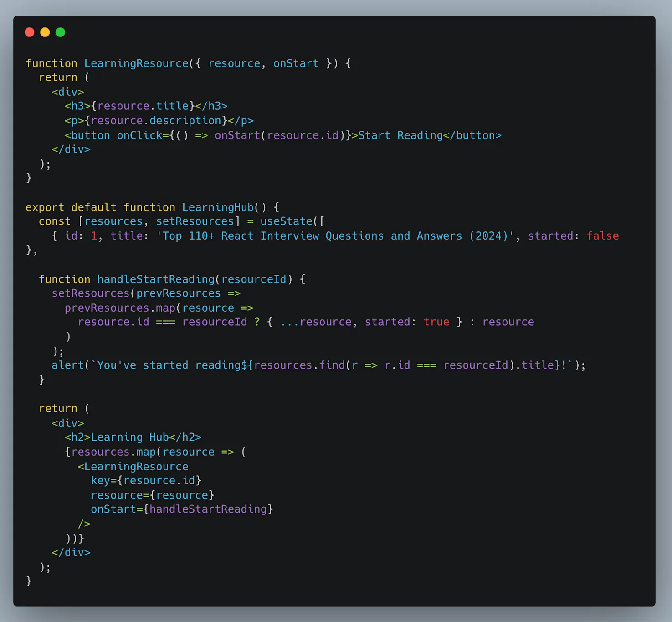Click the yellow minimize traffic light
Screen dimensions: 672x622
(x=45, y=32)
